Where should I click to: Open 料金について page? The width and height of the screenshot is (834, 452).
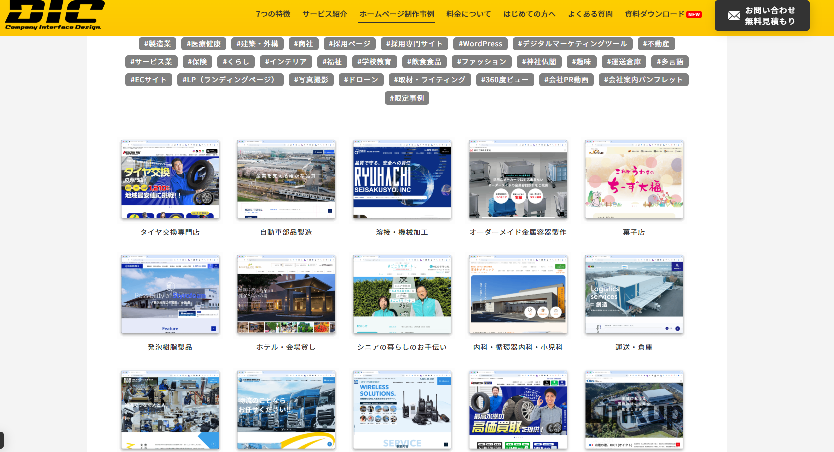468,15
